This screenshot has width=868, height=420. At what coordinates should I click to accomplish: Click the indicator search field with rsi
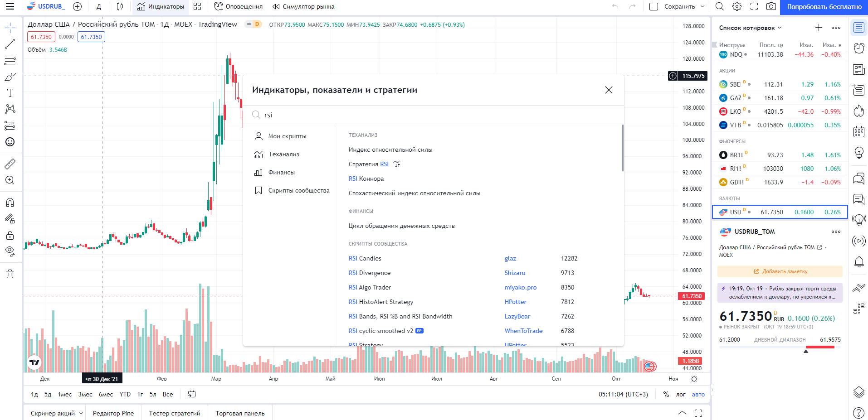(x=433, y=115)
